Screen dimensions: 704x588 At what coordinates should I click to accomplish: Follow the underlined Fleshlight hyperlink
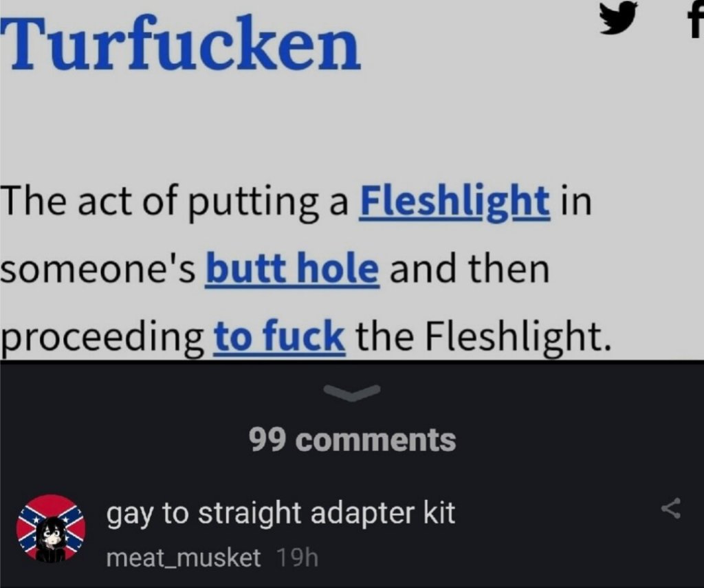pos(454,202)
